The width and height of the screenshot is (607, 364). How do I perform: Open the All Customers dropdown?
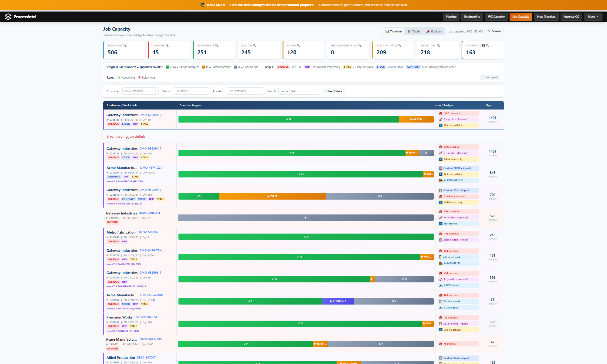[x=141, y=91]
